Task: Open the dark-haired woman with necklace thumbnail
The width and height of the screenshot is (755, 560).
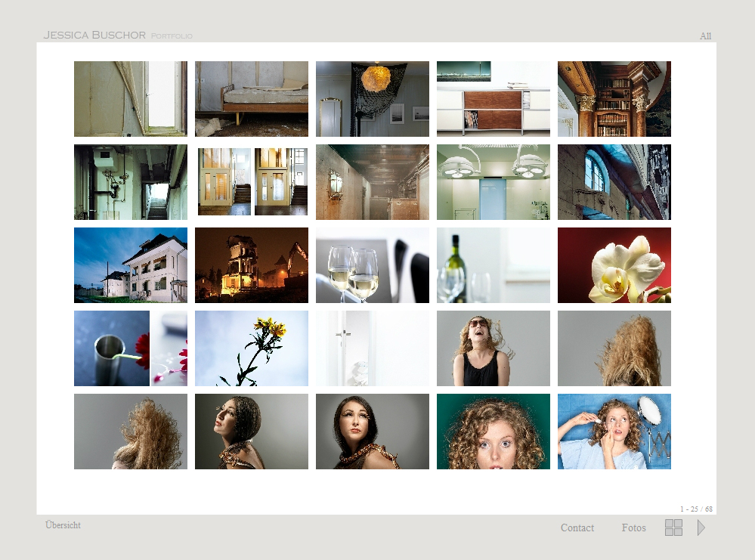Action: pos(372,432)
